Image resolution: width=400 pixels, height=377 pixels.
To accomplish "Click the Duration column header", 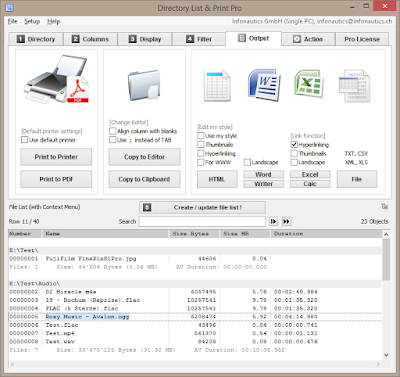I will [326, 234].
